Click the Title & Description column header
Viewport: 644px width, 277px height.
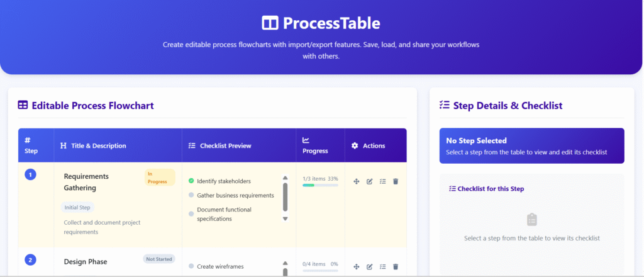pyautogui.click(x=98, y=145)
